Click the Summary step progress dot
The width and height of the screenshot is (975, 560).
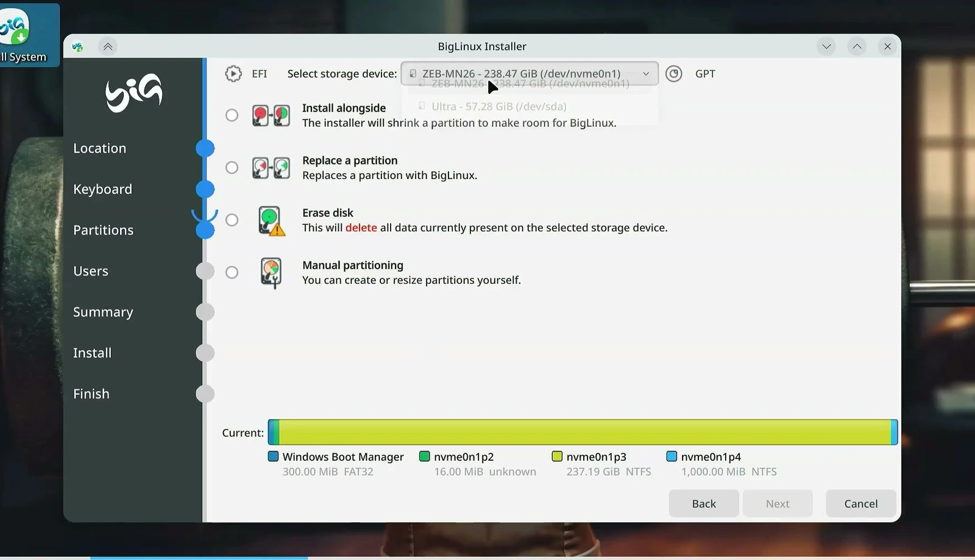(205, 312)
